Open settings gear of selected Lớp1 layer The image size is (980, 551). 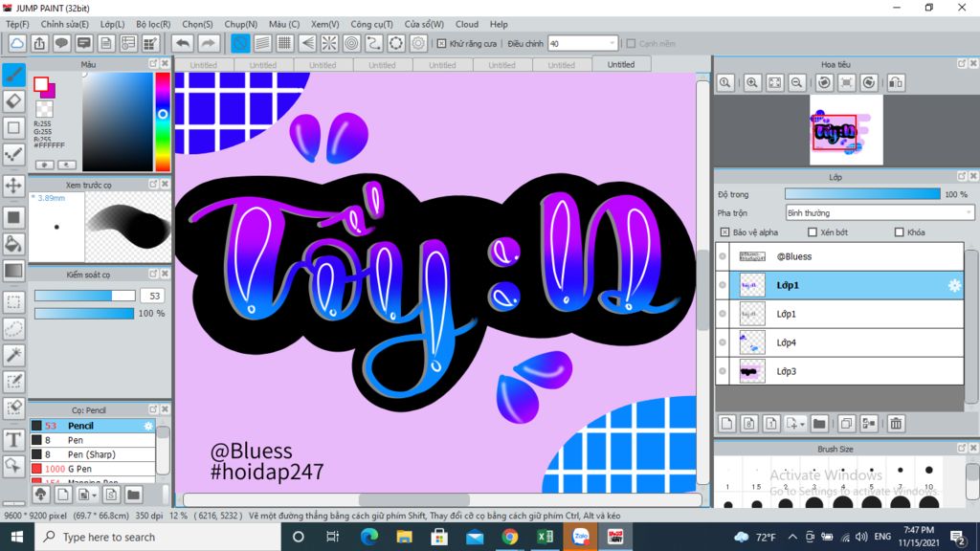pyautogui.click(x=954, y=285)
